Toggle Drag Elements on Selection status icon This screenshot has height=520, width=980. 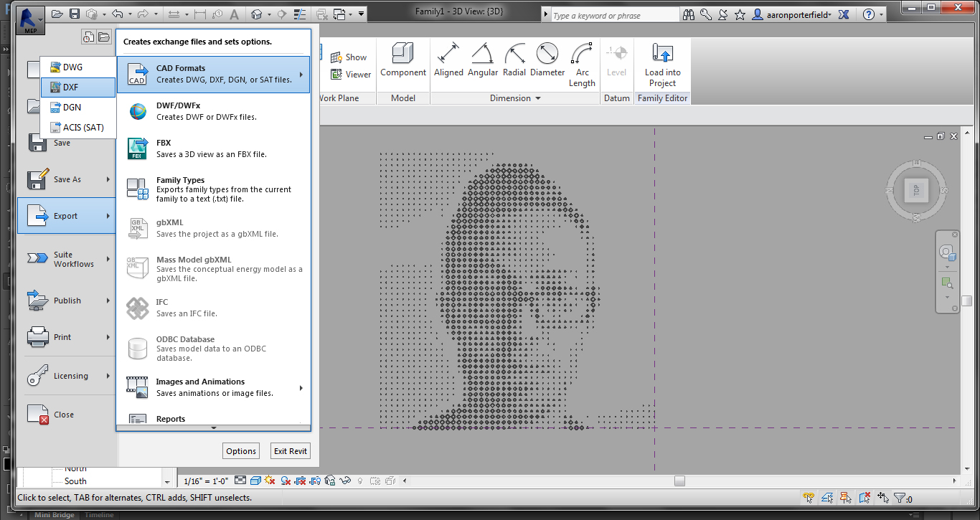click(x=883, y=498)
